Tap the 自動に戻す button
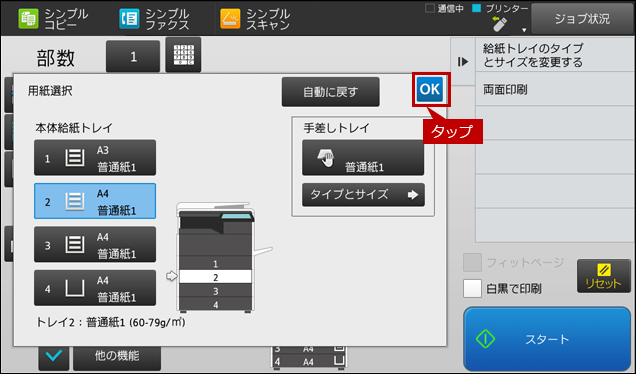 pyautogui.click(x=331, y=92)
